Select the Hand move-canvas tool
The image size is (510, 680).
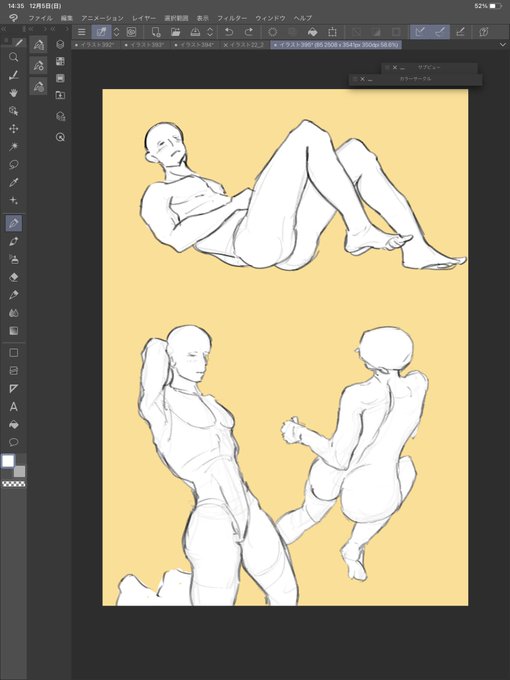pos(13,93)
